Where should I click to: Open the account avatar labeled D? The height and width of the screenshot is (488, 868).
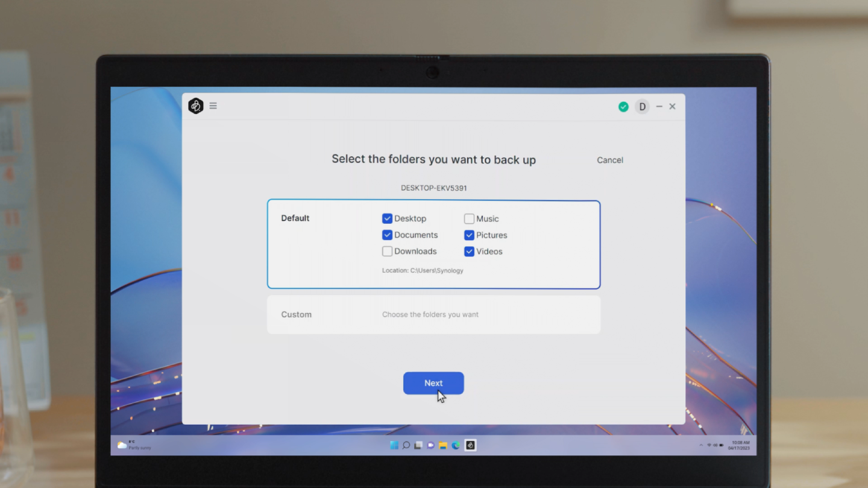pyautogui.click(x=642, y=107)
